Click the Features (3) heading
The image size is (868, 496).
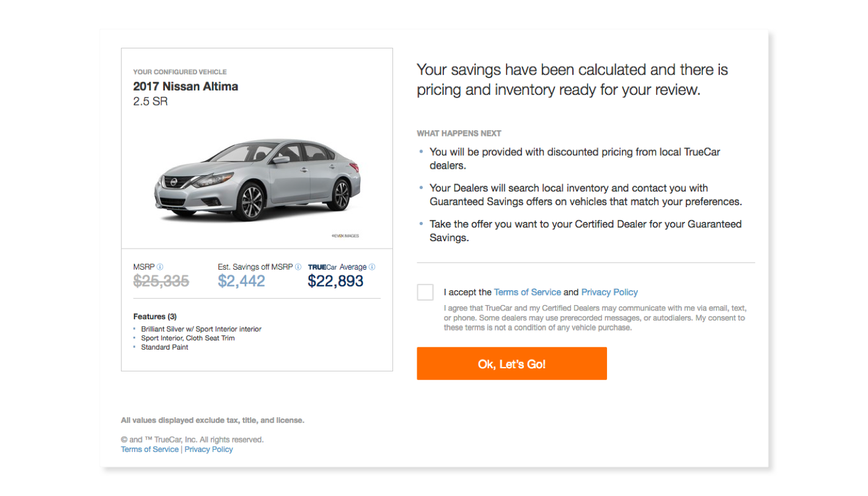[x=155, y=317]
